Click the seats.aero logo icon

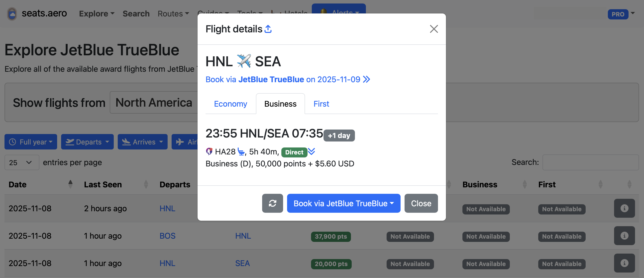[x=12, y=14]
